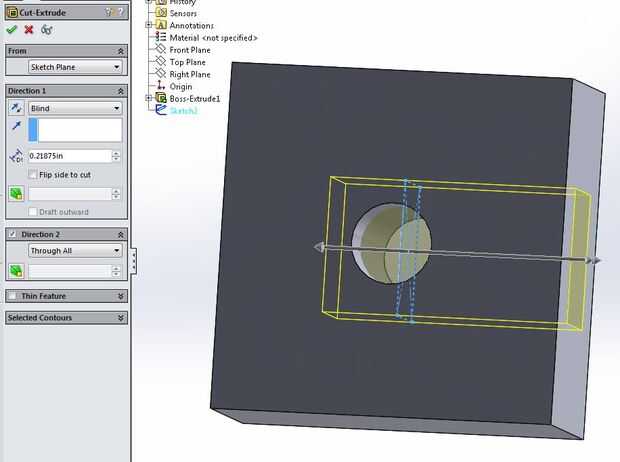Expand the Boss-Extrude1 tree node
The width and height of the screenshot is (620, 462).
[149, 98]
